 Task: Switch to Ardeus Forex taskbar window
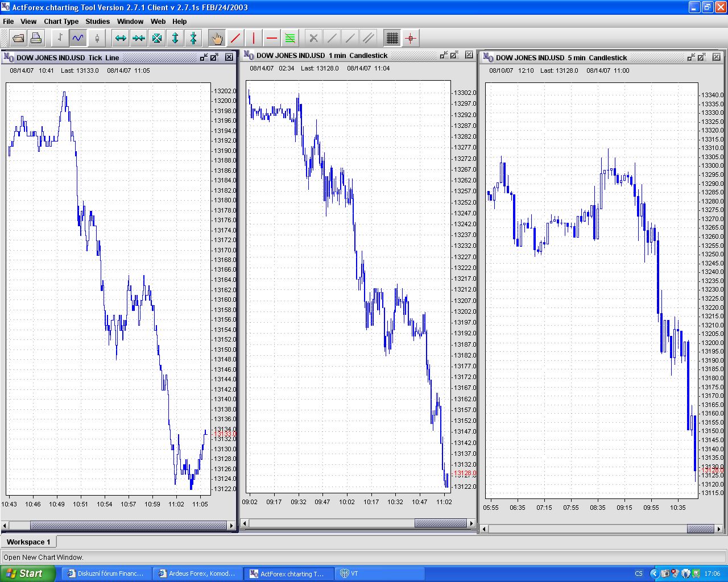[198, 573]
